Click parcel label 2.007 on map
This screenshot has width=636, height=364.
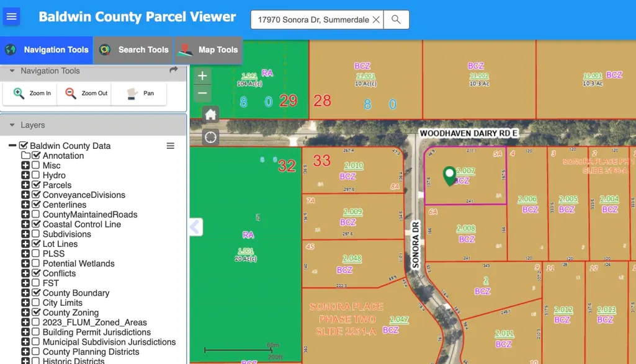(x=465, y=171)
